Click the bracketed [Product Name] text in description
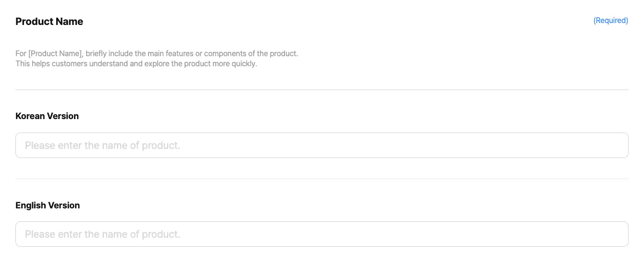This screenshot has width=644, height=266. 55,53
